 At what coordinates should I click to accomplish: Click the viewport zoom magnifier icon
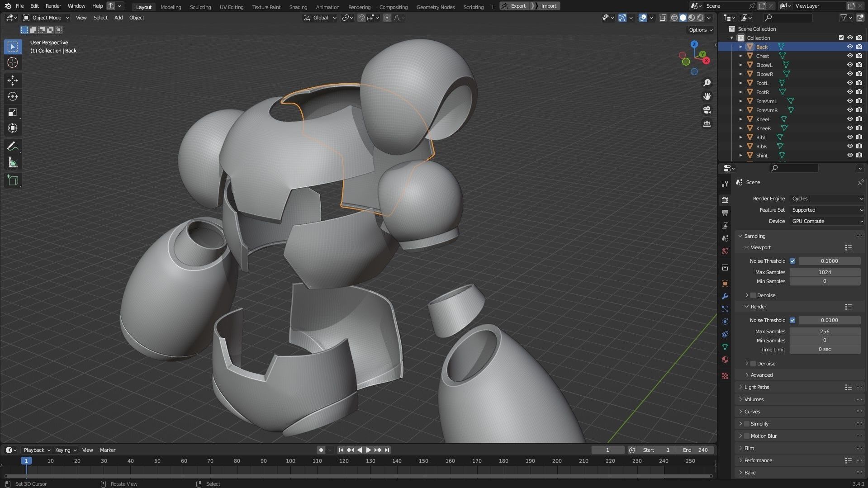[707, 83]
